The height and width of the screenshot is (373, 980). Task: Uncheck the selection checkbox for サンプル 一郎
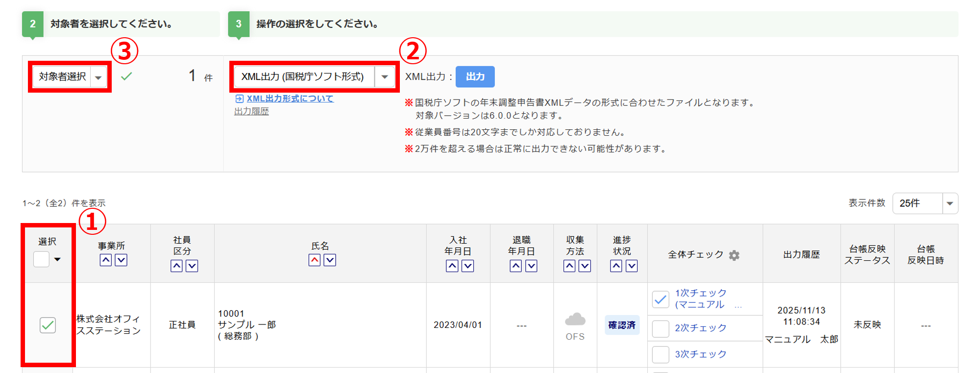point(48,325)
